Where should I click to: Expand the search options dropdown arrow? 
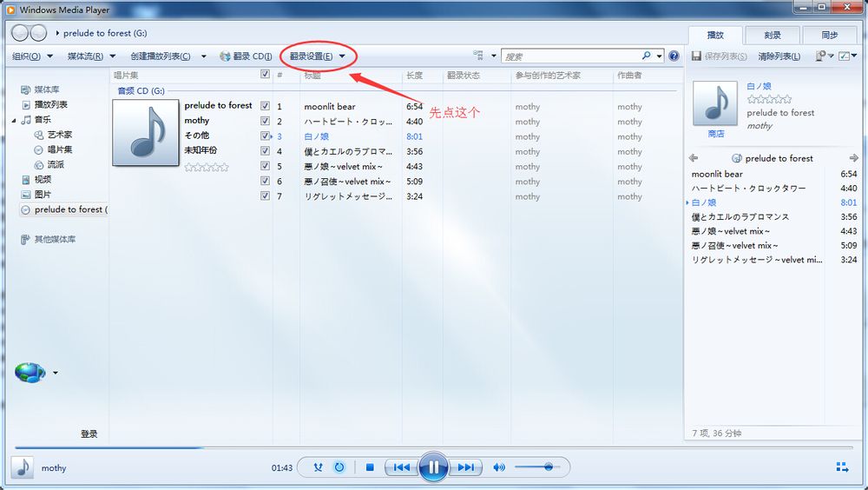tap(659, 56)
